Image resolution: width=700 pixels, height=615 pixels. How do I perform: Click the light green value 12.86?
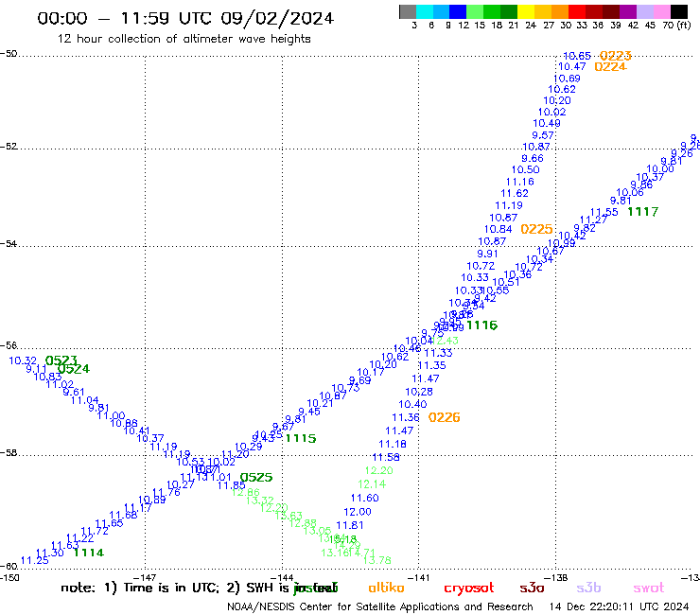click(246, 492)
